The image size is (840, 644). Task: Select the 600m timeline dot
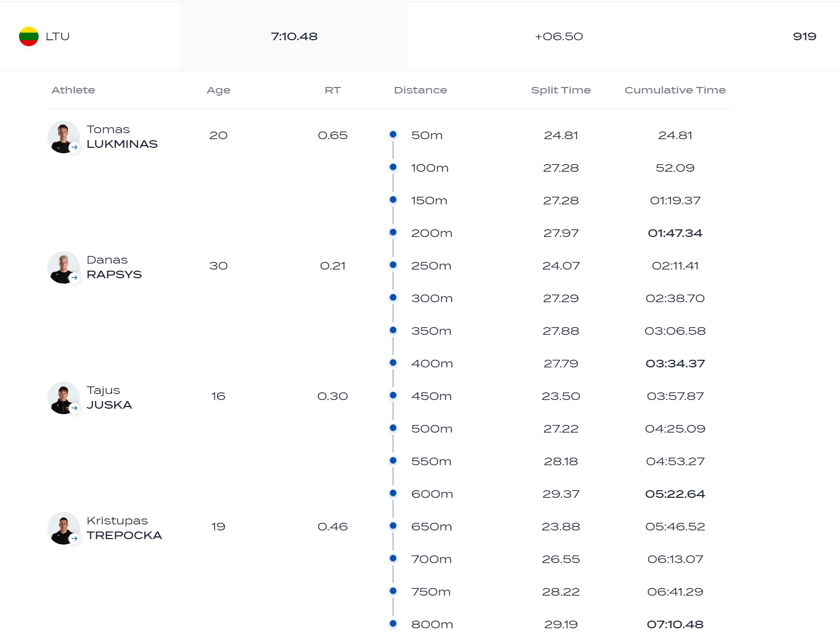tap(393, 493)
